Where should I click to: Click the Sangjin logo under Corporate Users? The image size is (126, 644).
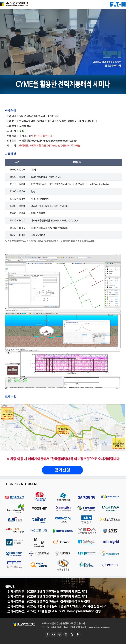(63, 508)
